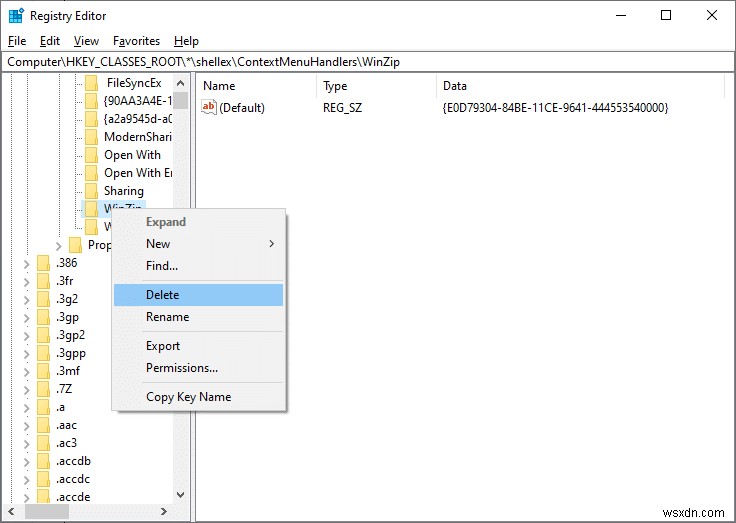Click the .accdb folder icon

click(43, 461)
